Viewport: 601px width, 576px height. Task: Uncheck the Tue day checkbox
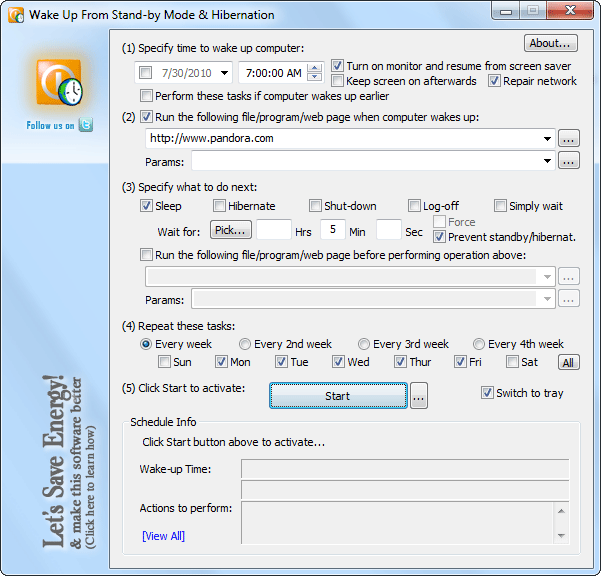coord(281,362)
